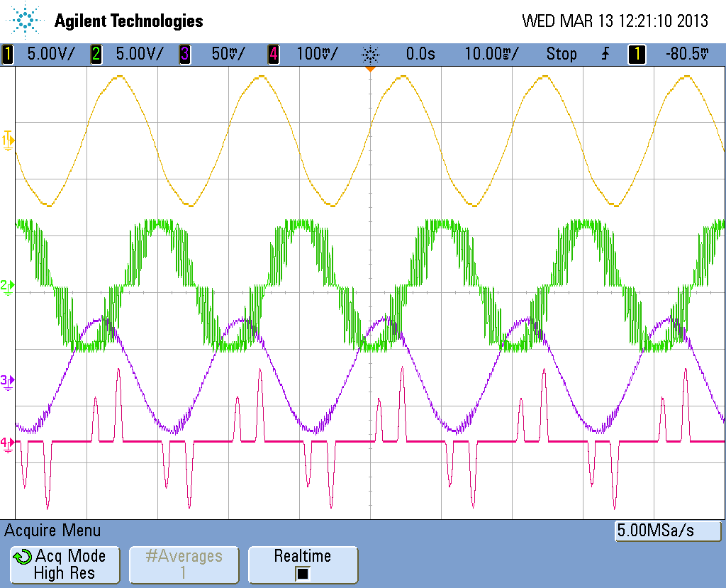This screenshot has height=588, width=726.
Task: Click the date and time readout
Action: pos(615,21)
